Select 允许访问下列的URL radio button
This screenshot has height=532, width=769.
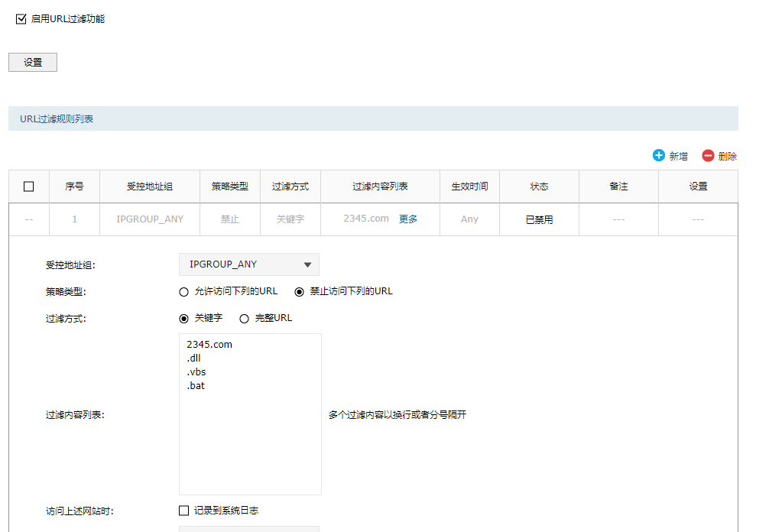click(184, 292)
